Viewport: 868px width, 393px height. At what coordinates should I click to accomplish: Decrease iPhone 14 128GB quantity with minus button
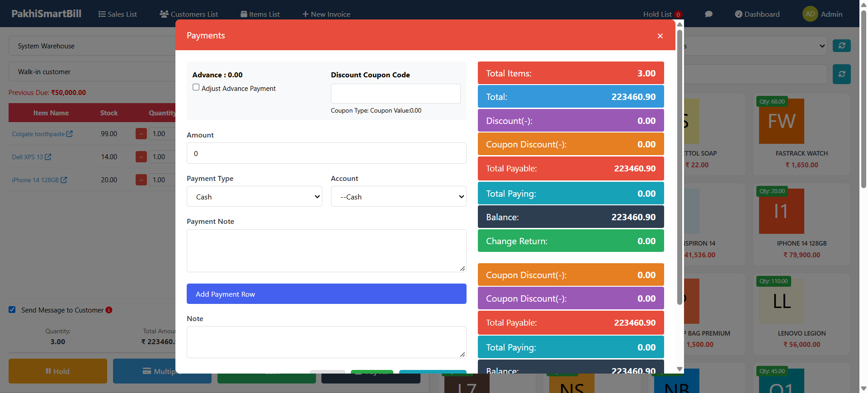pos(141,180)
